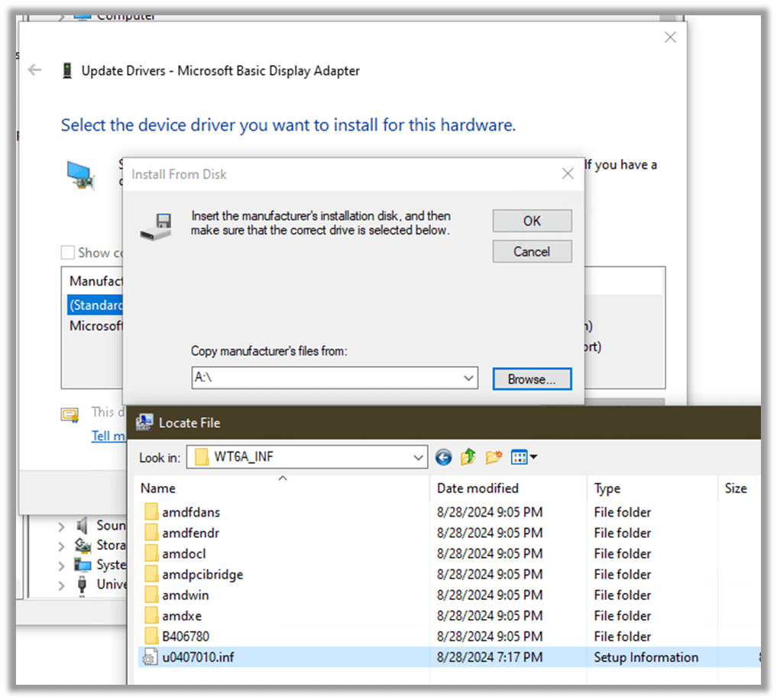Select the u0407010.inf file icon
The image size is (777, 700).
(151, 657)
